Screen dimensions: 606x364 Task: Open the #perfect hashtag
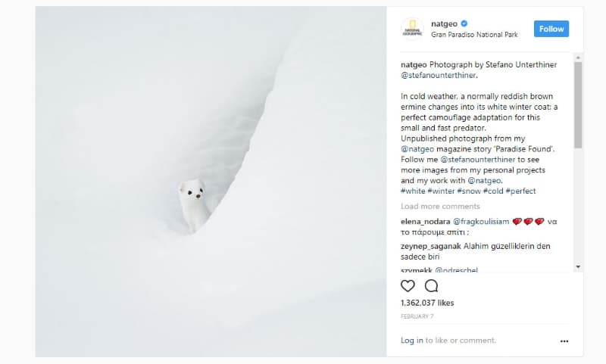520,191
